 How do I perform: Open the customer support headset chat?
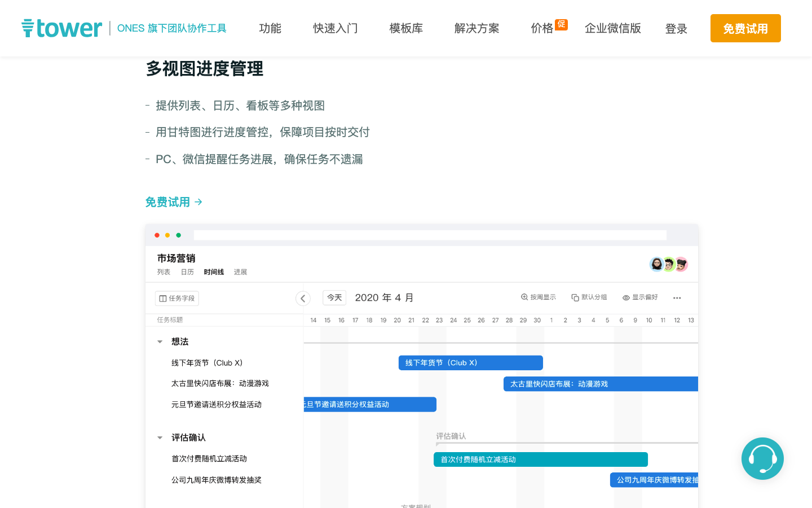(762, 458)
